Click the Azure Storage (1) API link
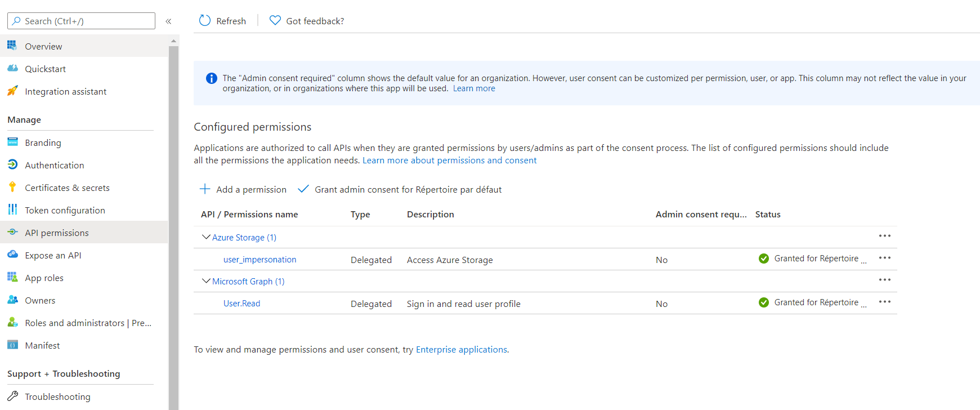Screen dimensions: 980x410 click(244, 238)
